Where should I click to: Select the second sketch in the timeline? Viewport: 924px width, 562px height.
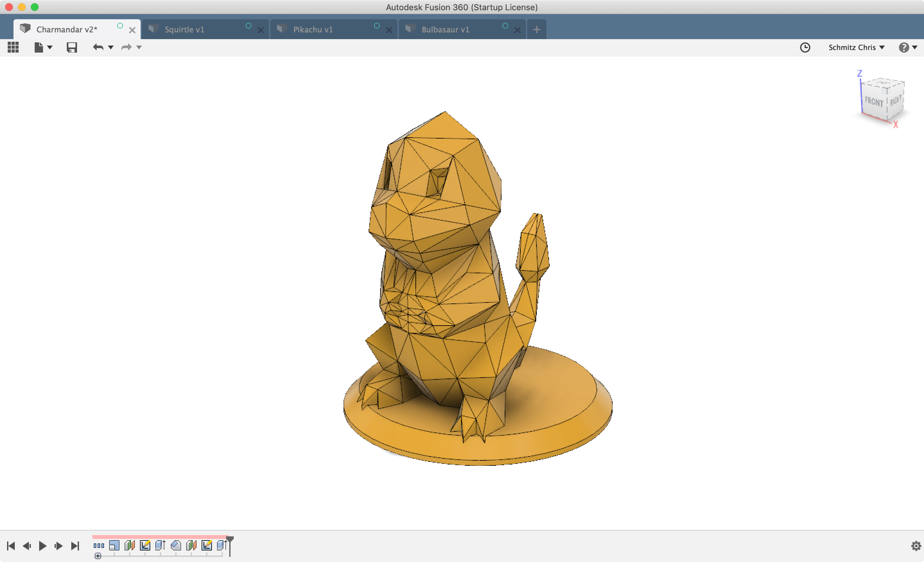pos(207,546)
